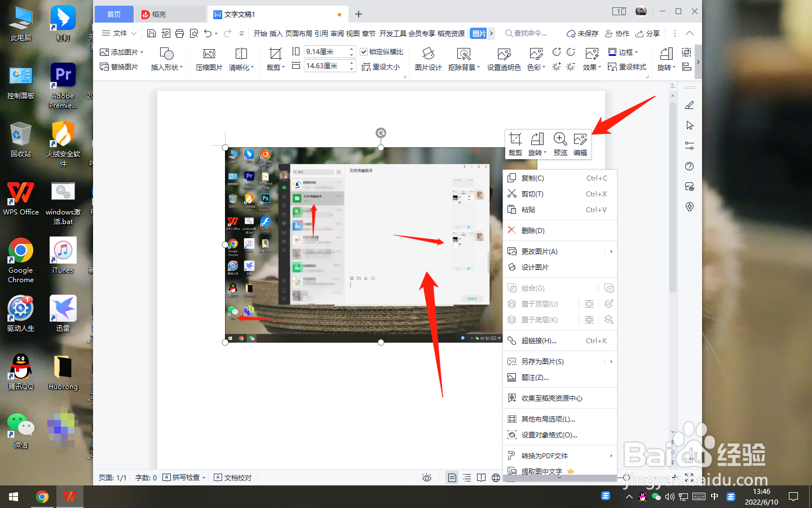Click Document Proofing (文档校对) in the status bar
Image resolution: width=812 pixels, height=508 pixels.
[233, 478]
